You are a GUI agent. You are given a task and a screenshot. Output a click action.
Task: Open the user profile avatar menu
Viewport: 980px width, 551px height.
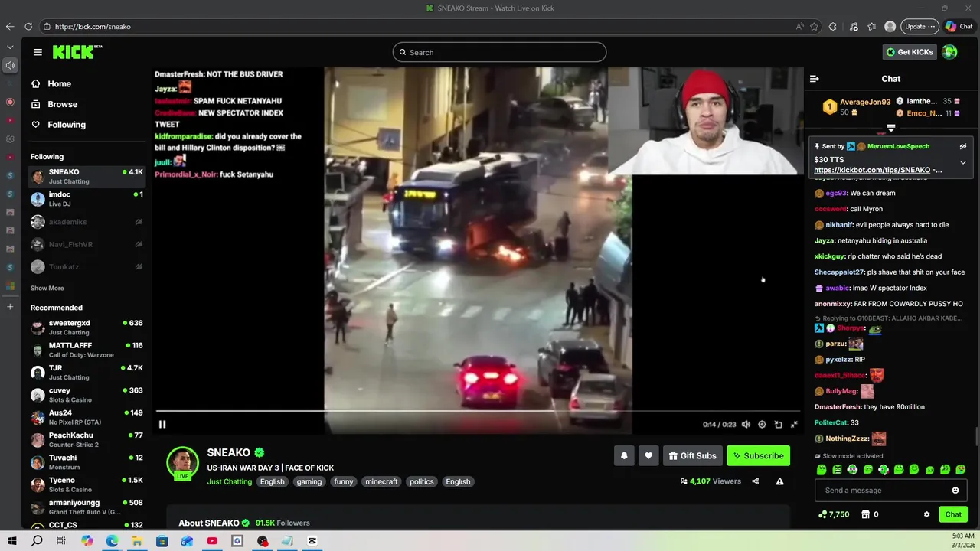pyautogui.click(x=949, y=52)
